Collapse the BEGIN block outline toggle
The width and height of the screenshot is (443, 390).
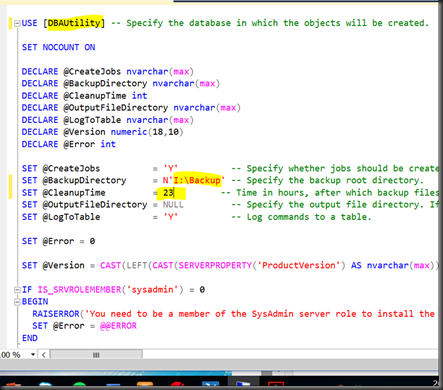pos(17,302)
